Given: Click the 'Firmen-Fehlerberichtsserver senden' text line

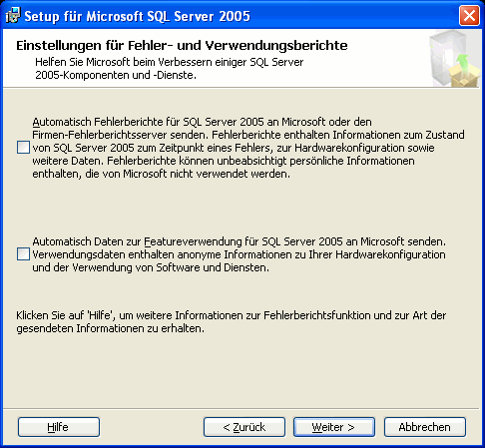Looking at the screenshot, I should point(248,135).
